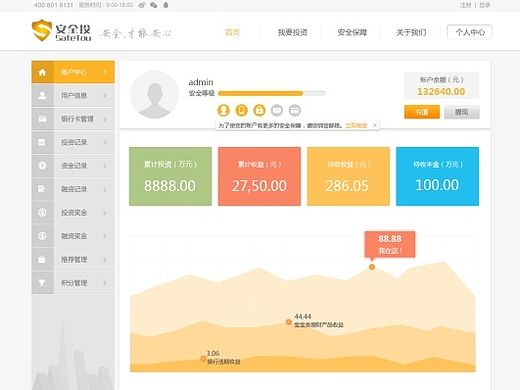
Task: Expand the 用户信息 chevron arrow
Action: coord(105,95)
